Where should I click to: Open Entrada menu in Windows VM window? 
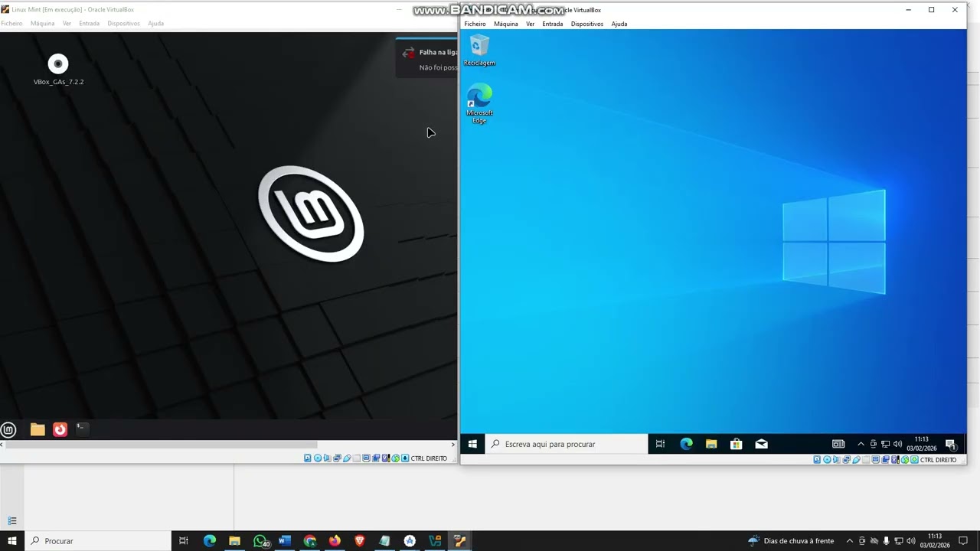tap(552, 24)
